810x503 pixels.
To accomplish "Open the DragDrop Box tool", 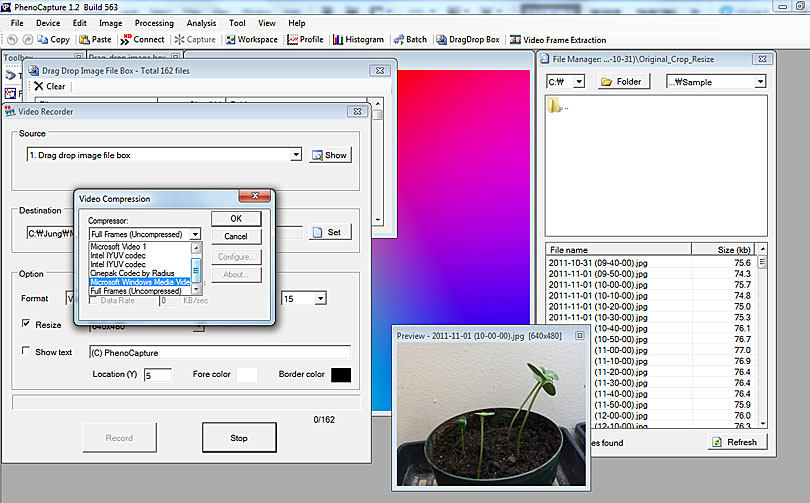I will click(x=468, y=40).
